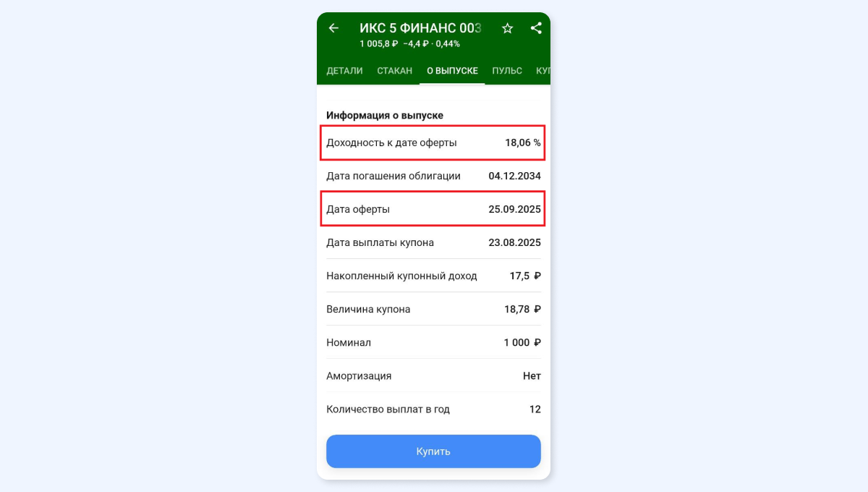Select the Доходность к дате оферты row
Image resolution: width=868 pixels, height=492 pixels.
(x=433, y=143)
